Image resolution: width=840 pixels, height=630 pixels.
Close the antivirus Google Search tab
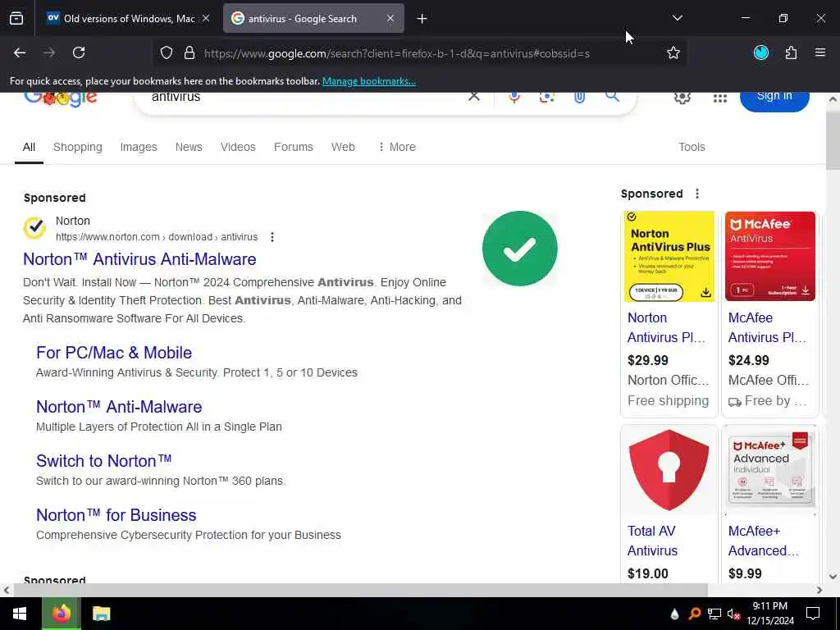(x=390, y=18)
